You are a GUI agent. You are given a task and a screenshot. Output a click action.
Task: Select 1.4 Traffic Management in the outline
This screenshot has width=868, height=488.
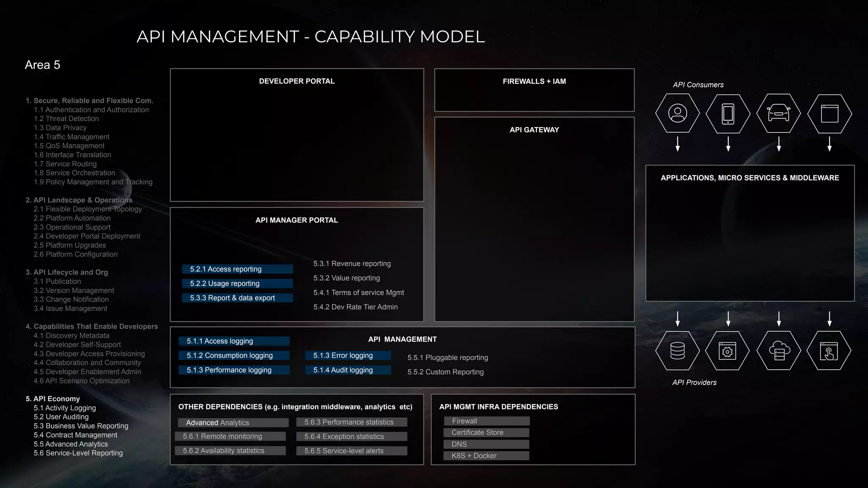72,137
